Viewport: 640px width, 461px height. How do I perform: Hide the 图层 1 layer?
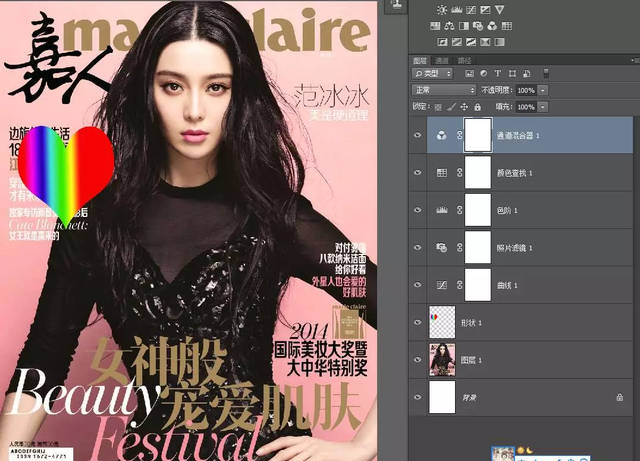click(x=418, y=360)
